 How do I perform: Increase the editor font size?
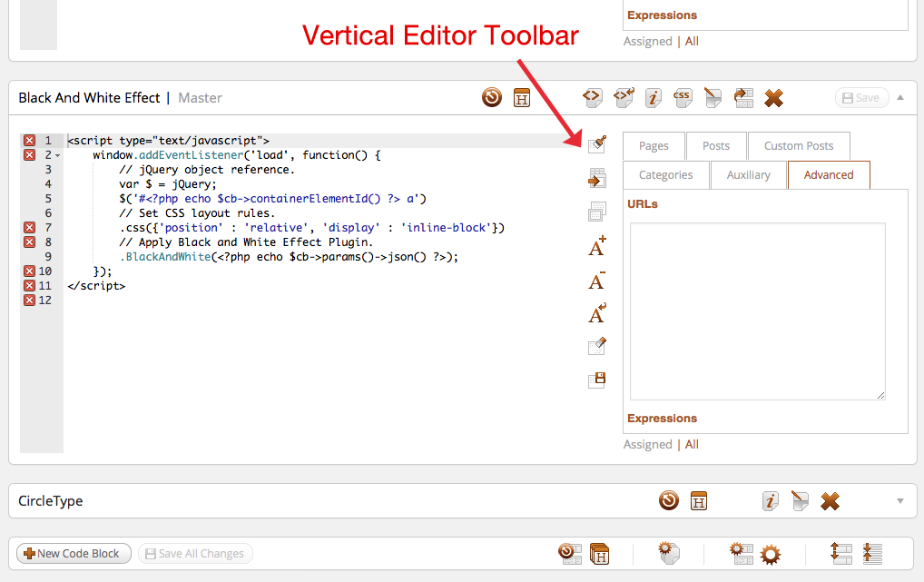[596, 246]
